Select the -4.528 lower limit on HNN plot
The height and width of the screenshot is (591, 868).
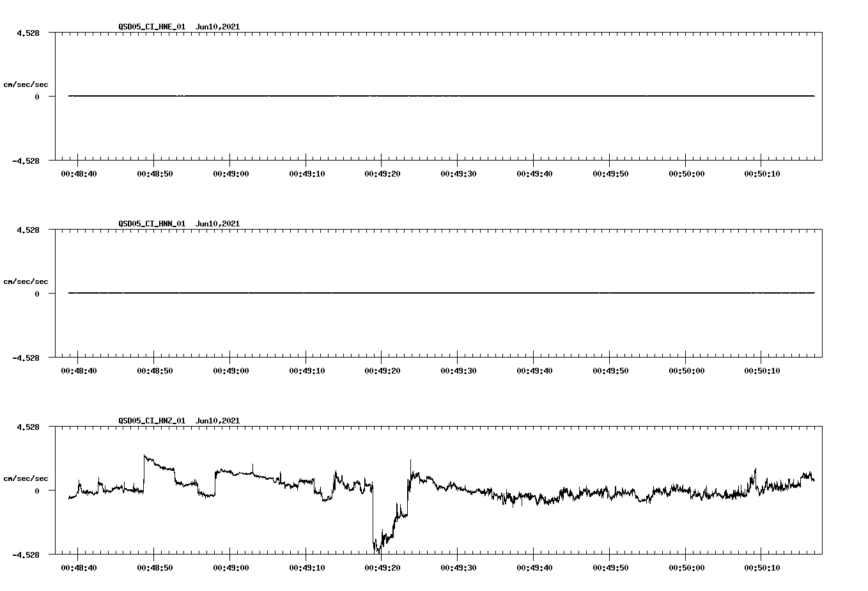coord(26,358)
